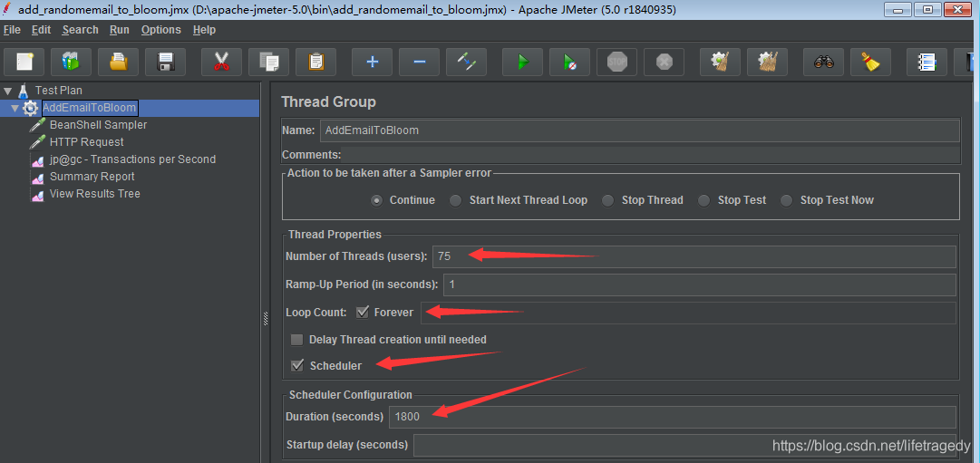Toggle the Scheduler checkbox
The height and width of the screenshot is (463, 980).
(x=297, y=365)
